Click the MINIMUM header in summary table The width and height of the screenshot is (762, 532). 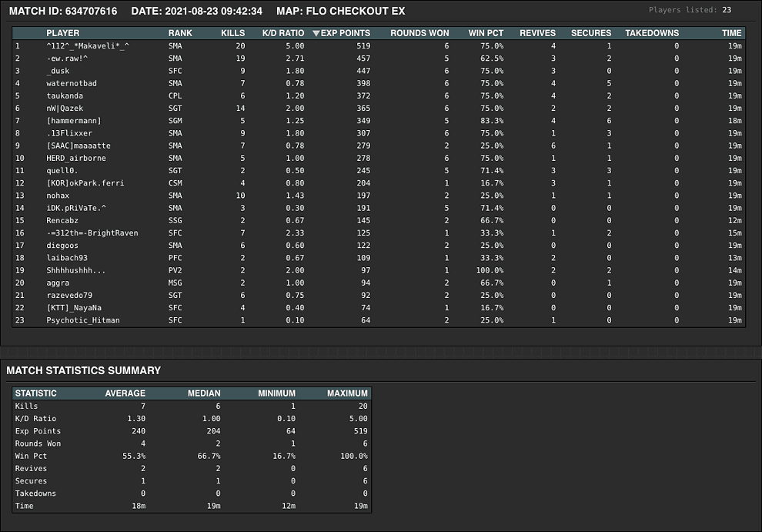(276, 393)
